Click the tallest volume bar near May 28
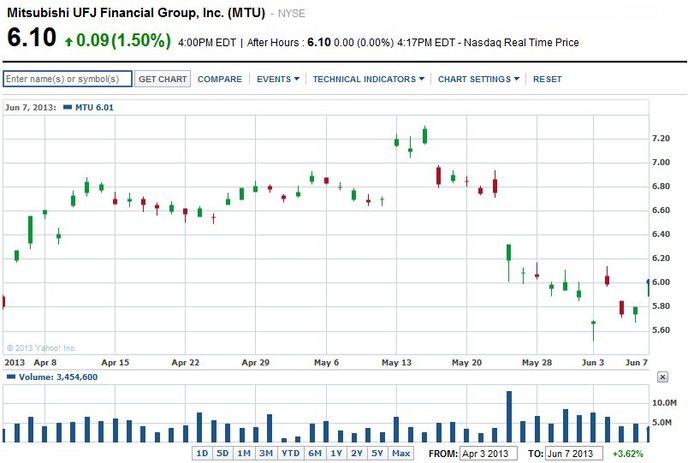The height and width of the screenshot is (463, 688). (x=509, y=417)
